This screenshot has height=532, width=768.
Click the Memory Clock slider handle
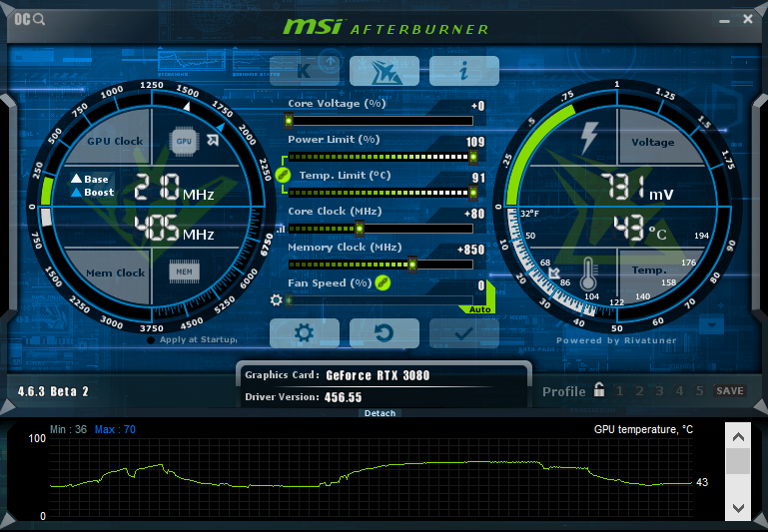pyautogui.click(x=412, y=265)
